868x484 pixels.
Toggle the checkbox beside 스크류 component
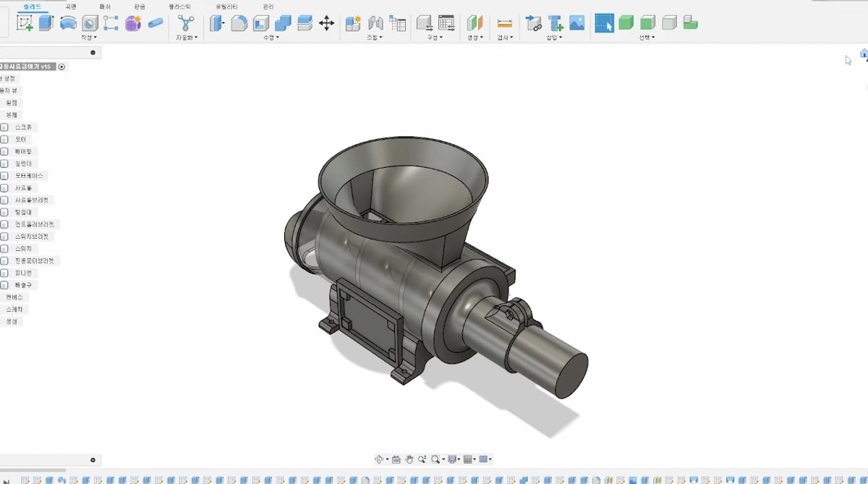(x=4, y=127)
